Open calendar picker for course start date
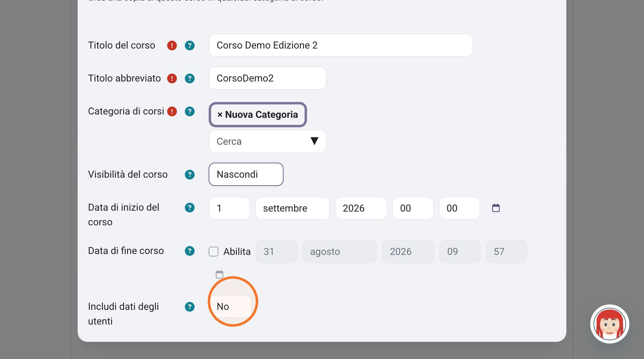The height and width of the screenshot is (359, 644). [496, 208]
